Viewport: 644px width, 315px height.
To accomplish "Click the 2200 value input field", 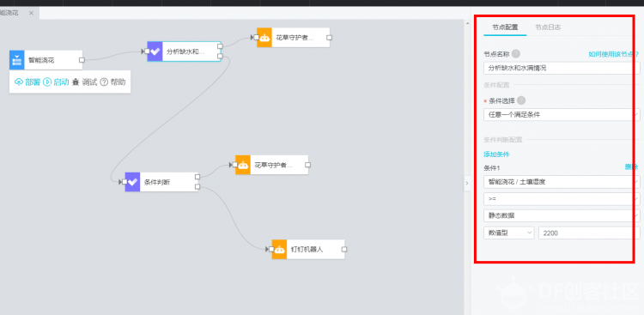I will tap(589, 233).
